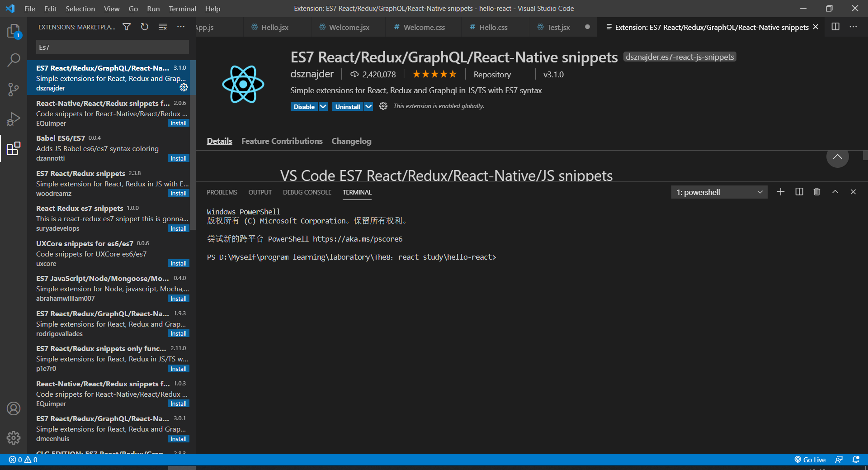Open the Manage gear in activity bar
Screen dimensions: 868x470
pyautogui.click(x=14, y=437)
